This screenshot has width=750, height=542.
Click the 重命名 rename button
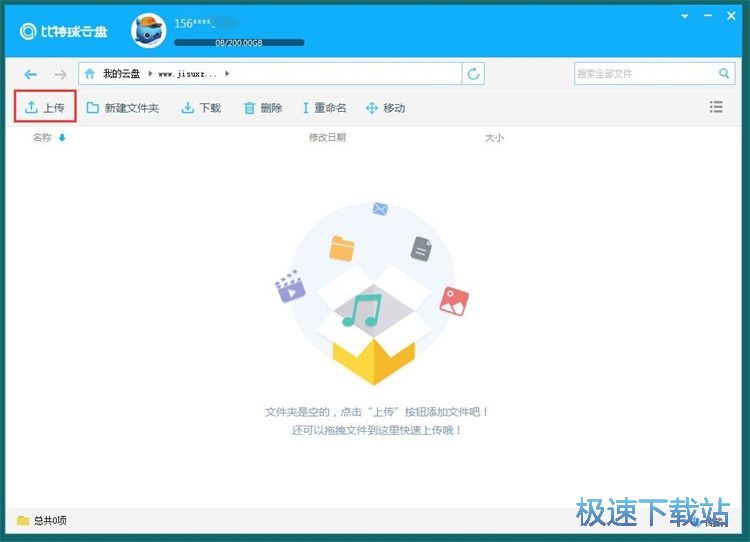point(324,108)
